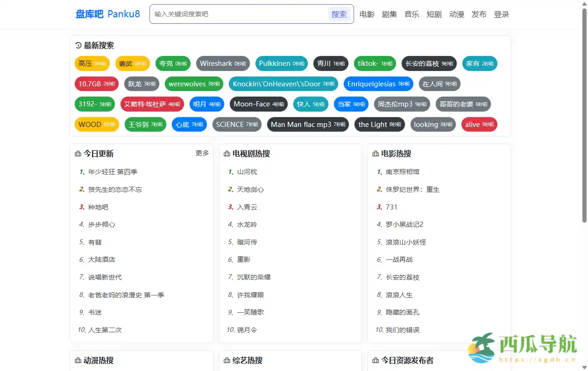The width and height of the screenshot is (588, 371).
Task: Open the 剧集 menu item
Action: [x=390, y=14]
